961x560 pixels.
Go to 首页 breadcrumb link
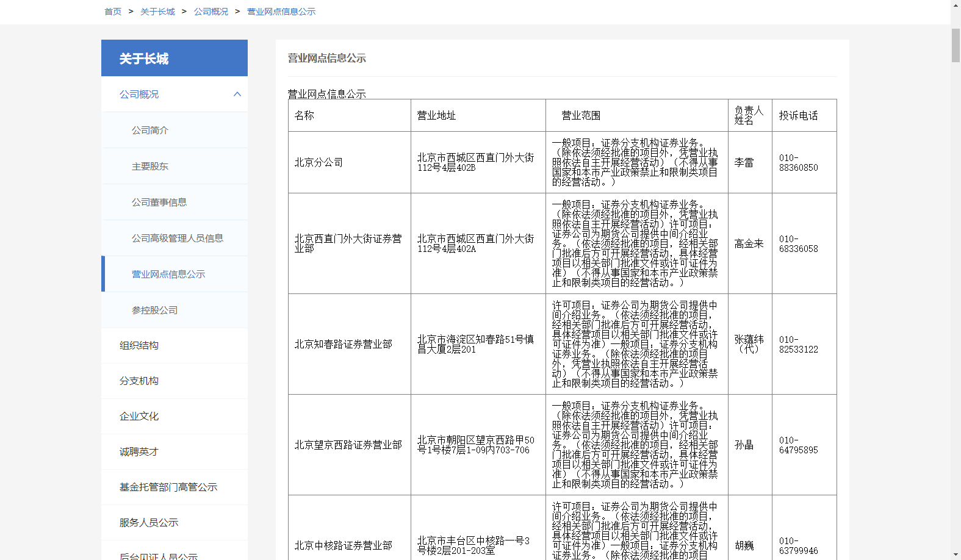pyautogui.click(x=113, y=12)
